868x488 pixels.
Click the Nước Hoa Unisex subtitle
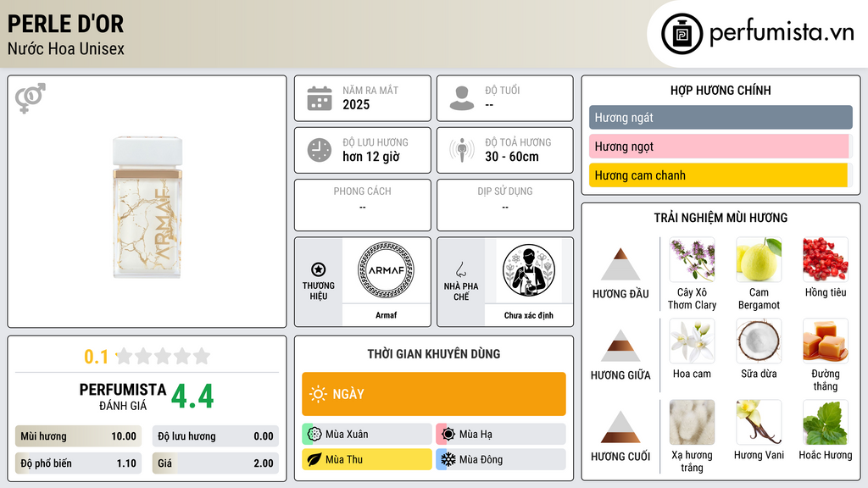point(66,48)
